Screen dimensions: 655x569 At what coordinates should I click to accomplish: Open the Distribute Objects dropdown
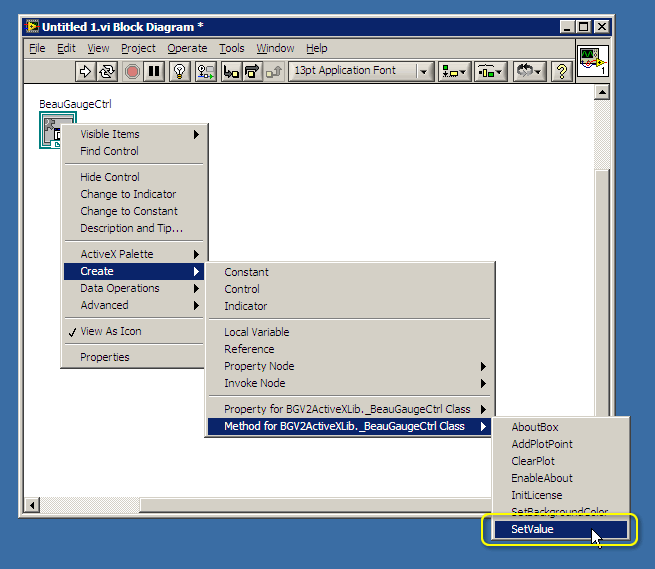click(490, 71)
